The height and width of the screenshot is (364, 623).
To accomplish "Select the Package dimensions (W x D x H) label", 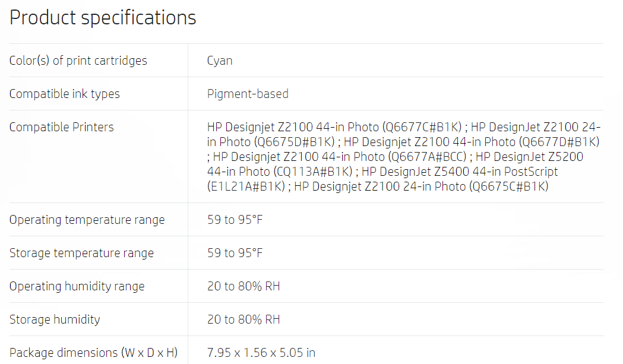I will pos(93,353).
